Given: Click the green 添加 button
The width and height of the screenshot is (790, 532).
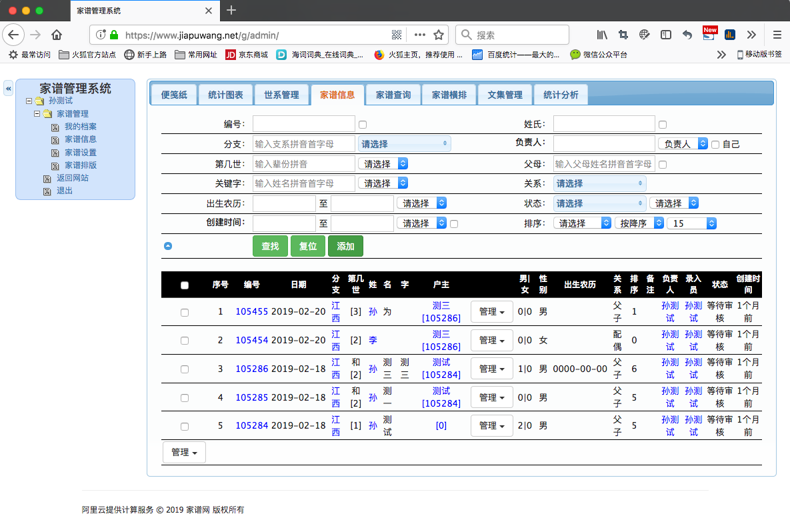Looking at the screenshot, I should (x=345, y=246).
